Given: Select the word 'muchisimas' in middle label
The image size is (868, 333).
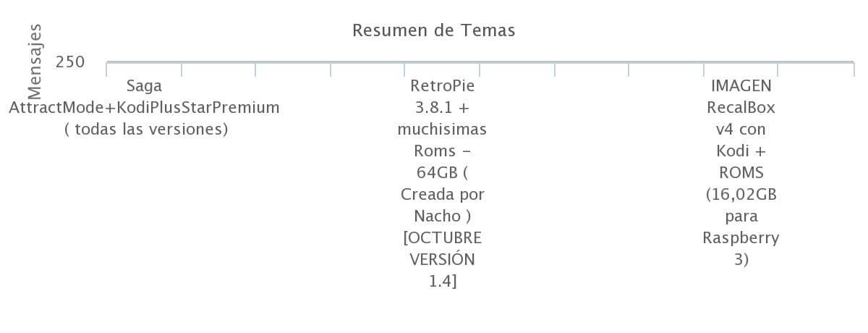Looking at the screenshot, I should (x=442, y=130).
